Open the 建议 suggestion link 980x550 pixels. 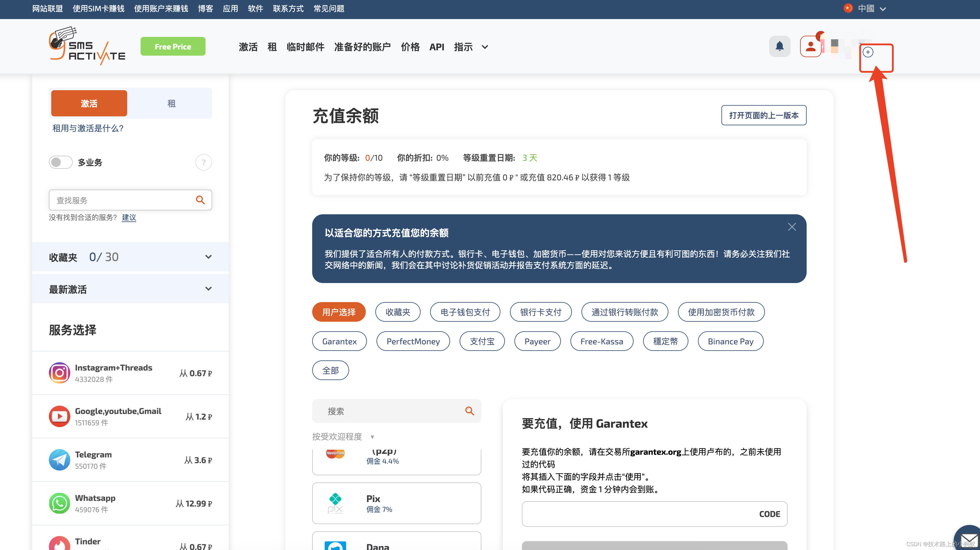pos(129,218)
